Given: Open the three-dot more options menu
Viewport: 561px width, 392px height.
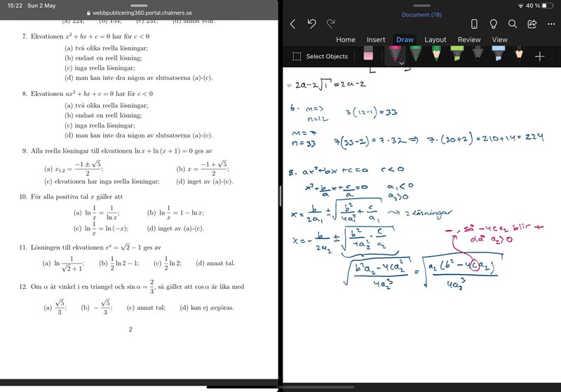Looking at the screenshot, I should [550, 24].
